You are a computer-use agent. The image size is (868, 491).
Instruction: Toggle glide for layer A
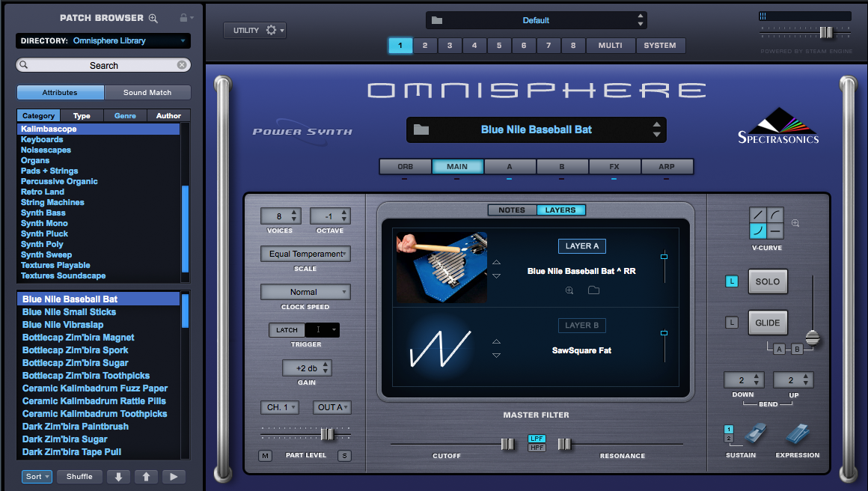[780, 350]
